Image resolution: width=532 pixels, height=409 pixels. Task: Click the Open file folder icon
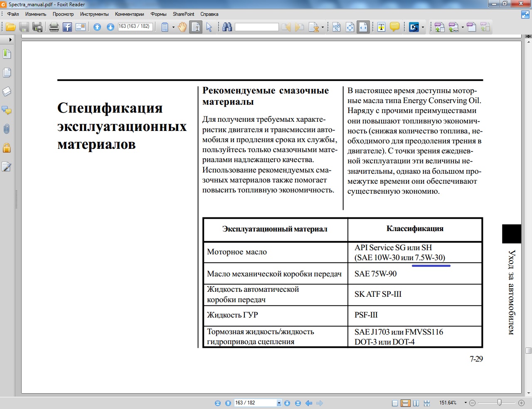tap(11, 27)
